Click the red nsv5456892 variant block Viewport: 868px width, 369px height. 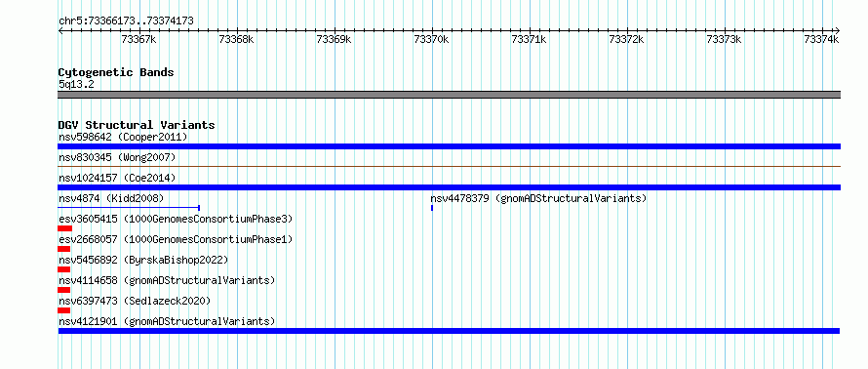pyautogui.click(x=64, y=269)
